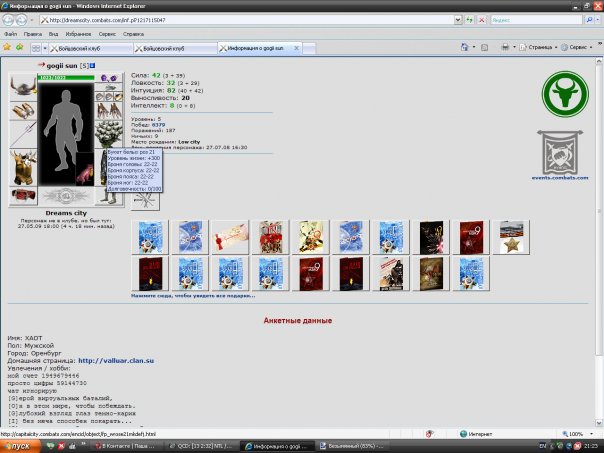This screenshot has width=604, height=453.
Task: Click the search magnifier button
Action: point(589,20)
